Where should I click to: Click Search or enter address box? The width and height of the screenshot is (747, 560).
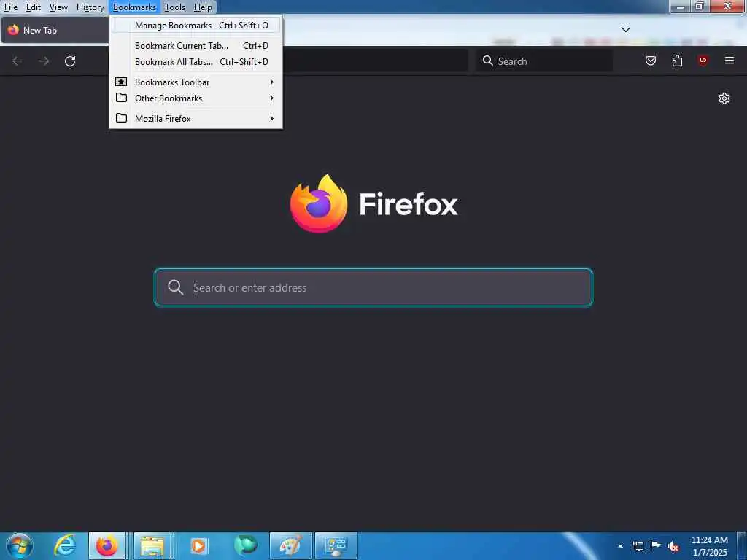pos(373,287)
